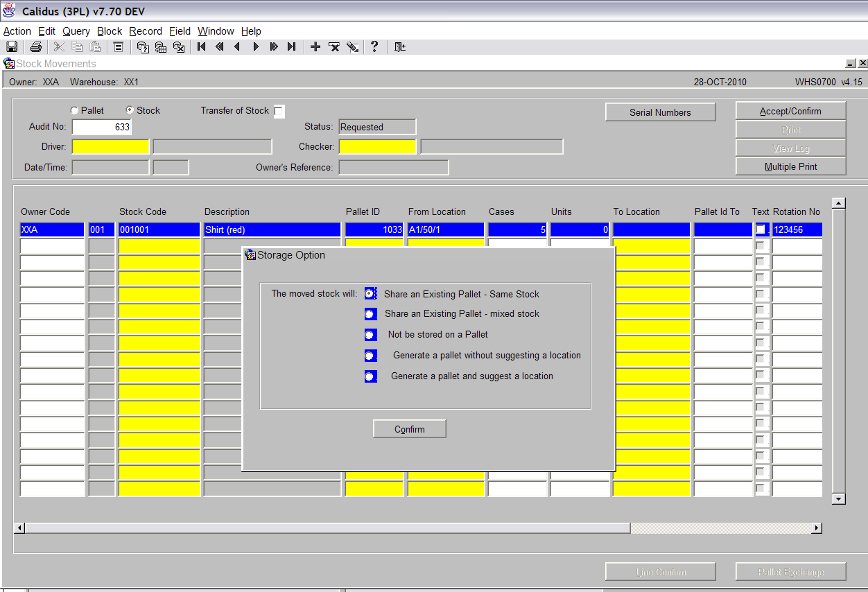Go to previous block using double-left arrow
Screen dimensions: 868x592
[220, 47]
